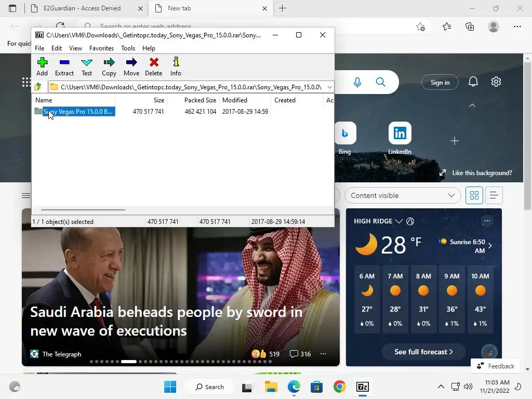
Task: Open the Saudi Arabia news story headline
Action: point(166,321)
